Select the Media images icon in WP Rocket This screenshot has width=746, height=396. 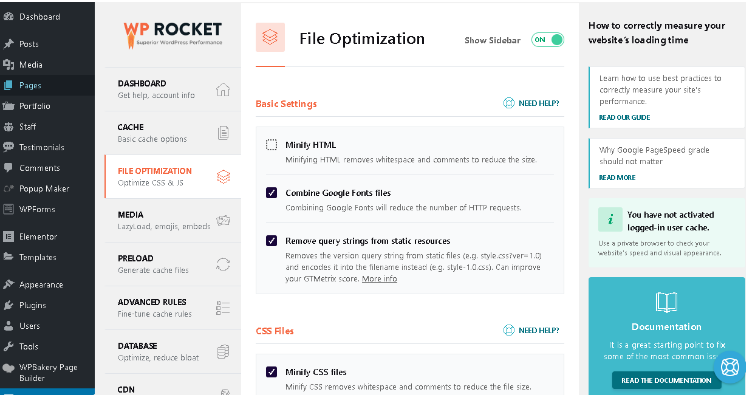[x=223, y=220]
